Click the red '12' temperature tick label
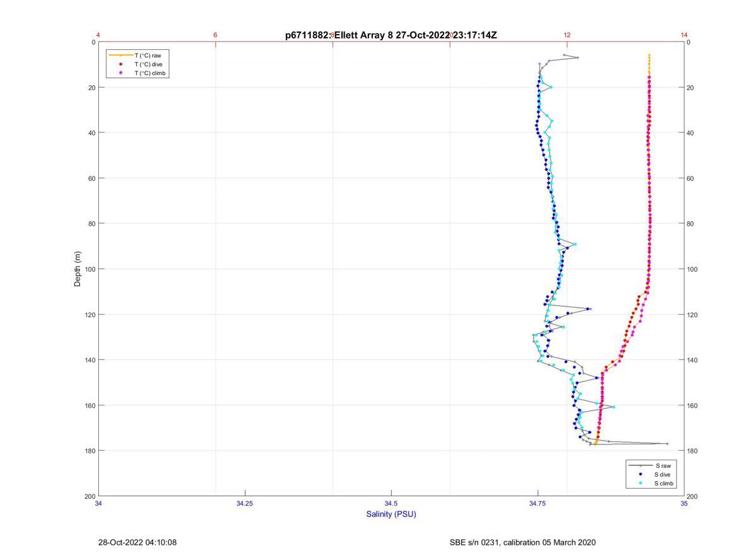The image size is (756, 558). point(567,35)
